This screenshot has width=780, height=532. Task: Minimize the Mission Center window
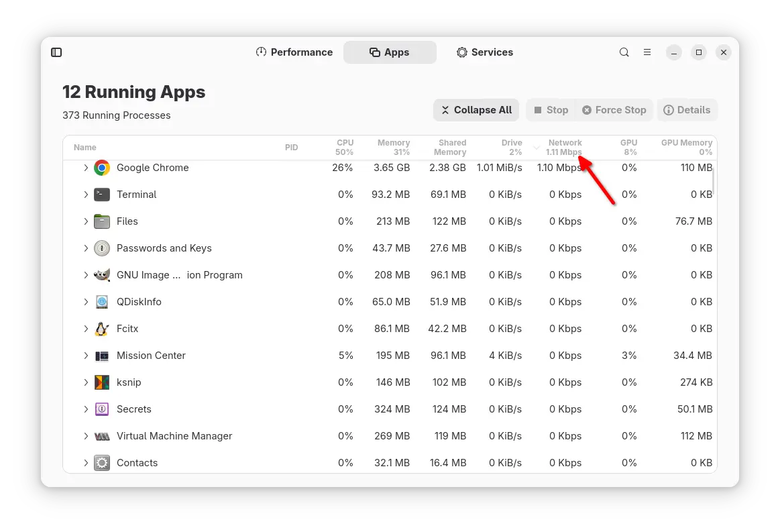pos(674,52)
